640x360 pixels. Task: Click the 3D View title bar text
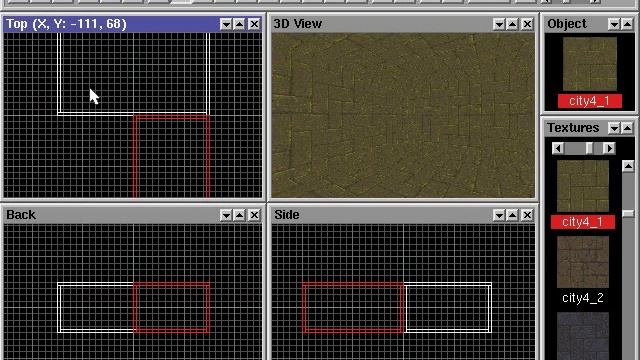click(x=298, y=24)
